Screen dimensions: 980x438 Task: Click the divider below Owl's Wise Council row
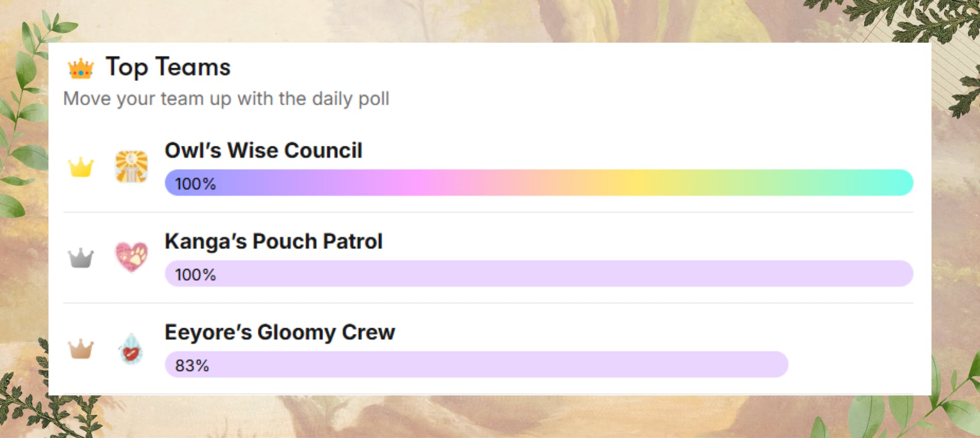pyautogui.click(x=488, y=212)
